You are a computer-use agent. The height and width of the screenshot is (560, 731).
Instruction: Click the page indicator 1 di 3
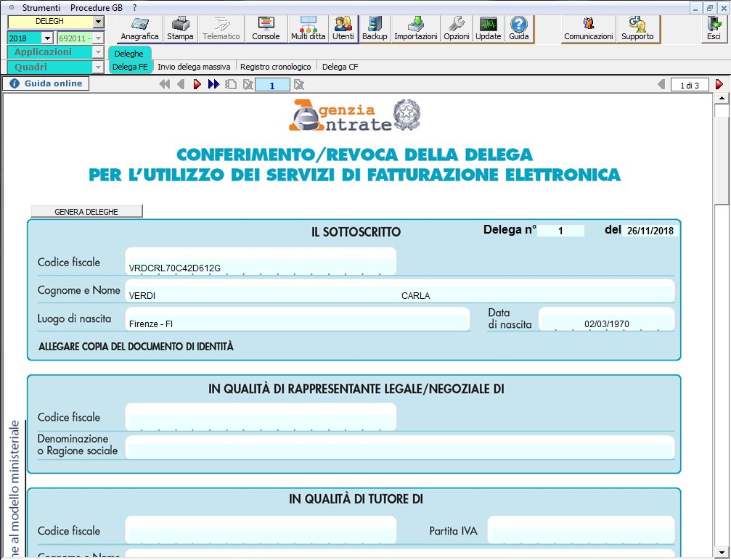tap(690, 85)
